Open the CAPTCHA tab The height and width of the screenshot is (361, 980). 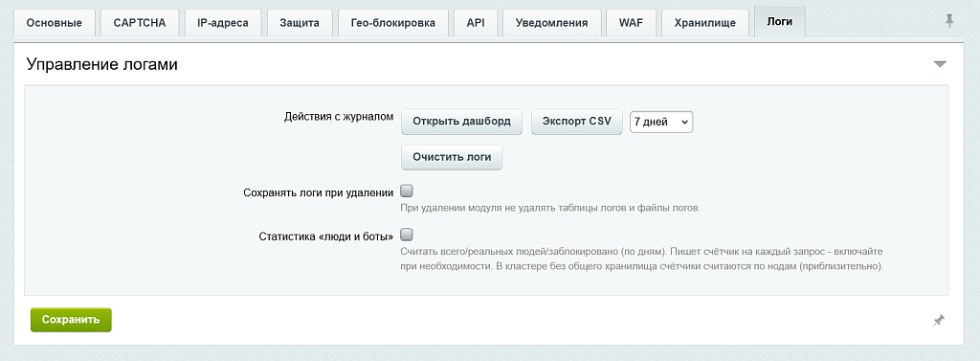140,23
